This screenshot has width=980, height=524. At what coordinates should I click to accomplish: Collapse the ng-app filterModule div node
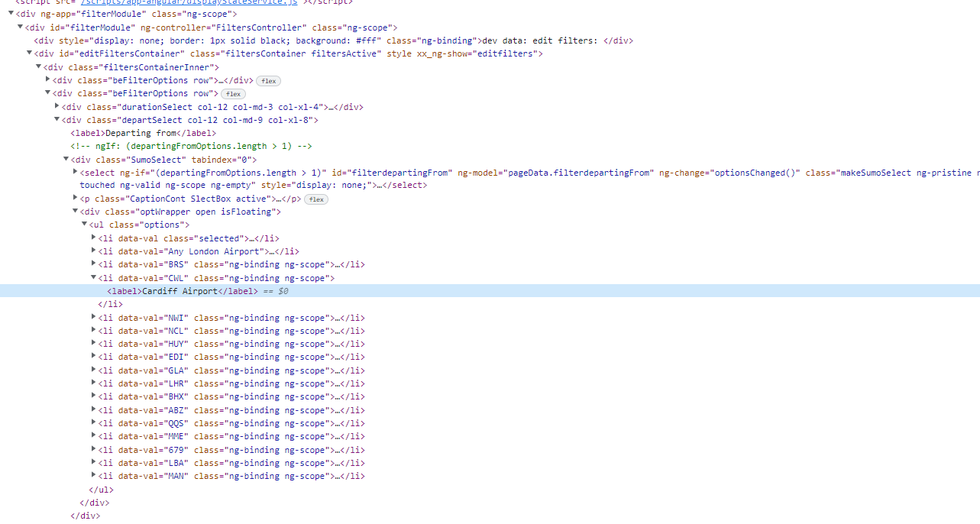point(11,14)
